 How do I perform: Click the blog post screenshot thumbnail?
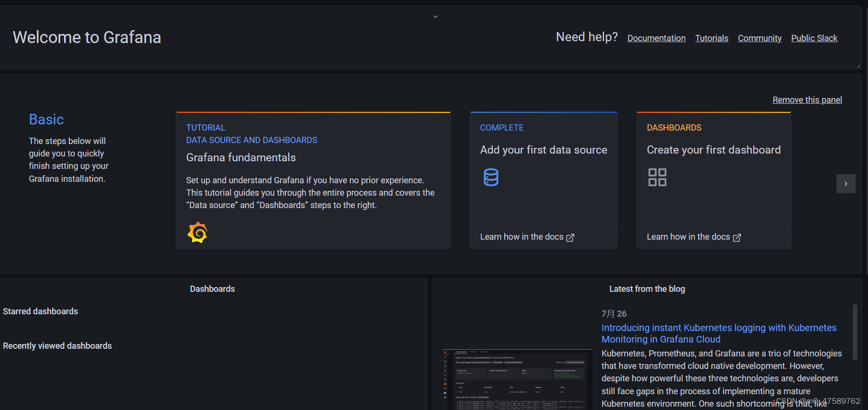click(x=517, y=379)
